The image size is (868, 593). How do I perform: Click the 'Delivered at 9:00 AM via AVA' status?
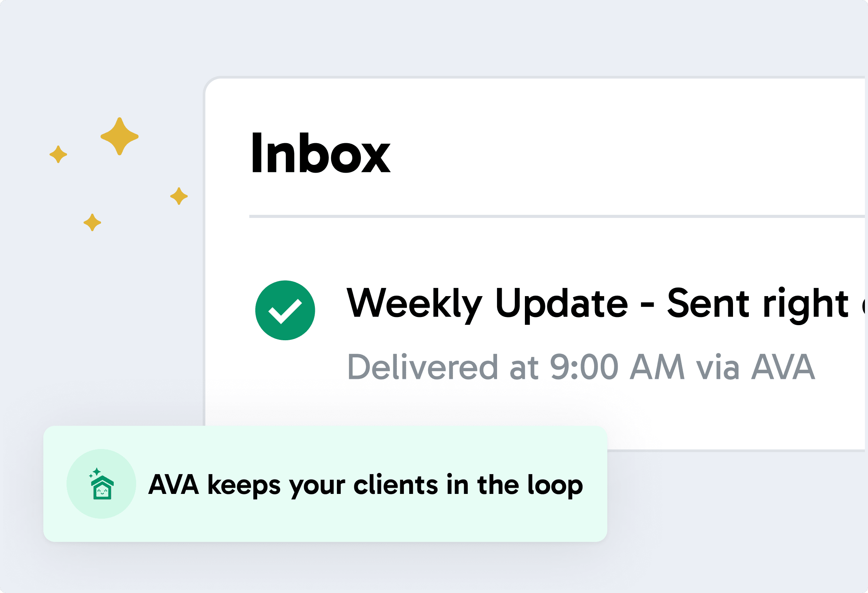[x=581, y=367]
